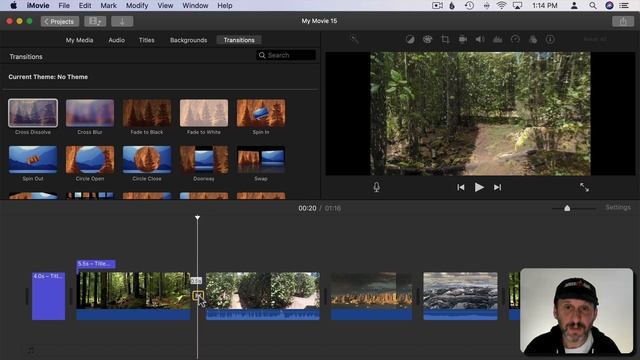Open the File menu

[64, 6]
